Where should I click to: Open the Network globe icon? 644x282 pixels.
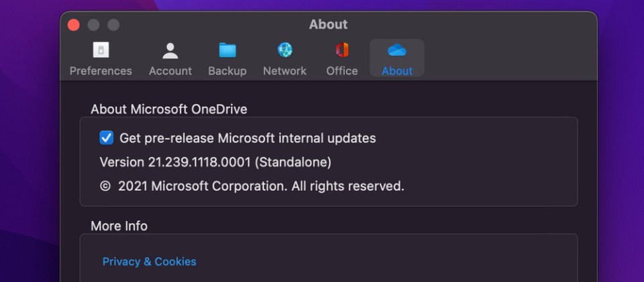pyautogui.click(x=284, y=50)
